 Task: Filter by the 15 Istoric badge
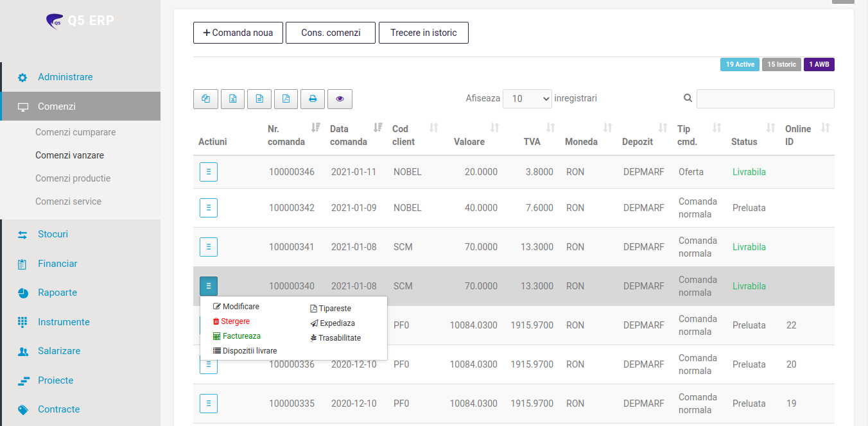pos(781,65)
